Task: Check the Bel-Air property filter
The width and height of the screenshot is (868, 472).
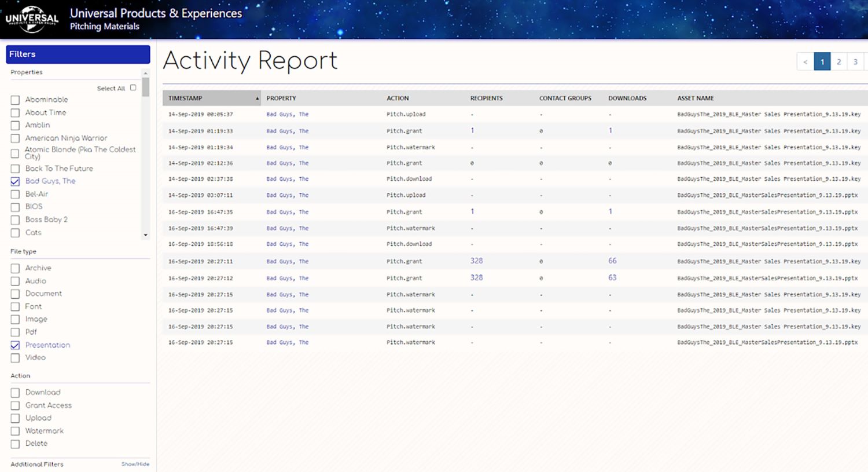Action: [x=15, y=195]
